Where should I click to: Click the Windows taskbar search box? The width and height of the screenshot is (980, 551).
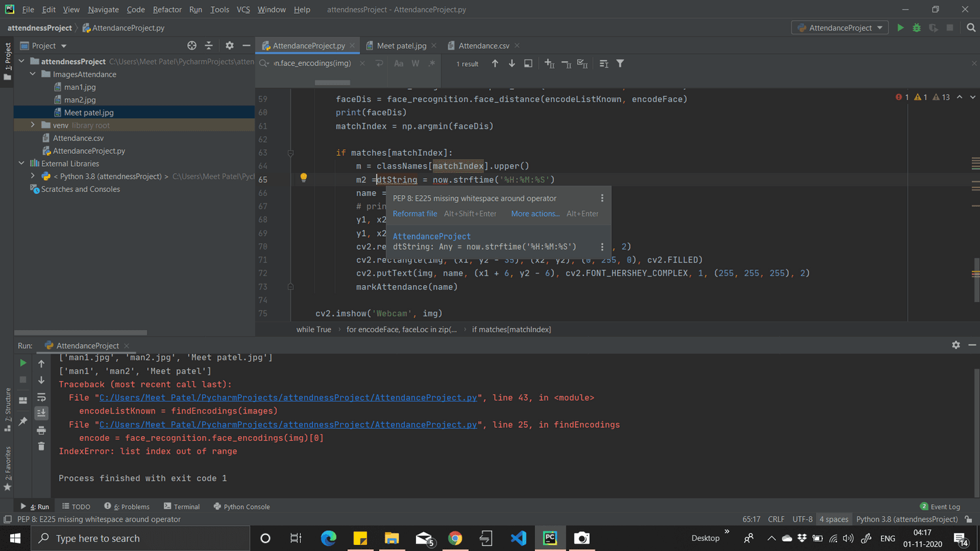pyautogui.click(x=142, y=538)
